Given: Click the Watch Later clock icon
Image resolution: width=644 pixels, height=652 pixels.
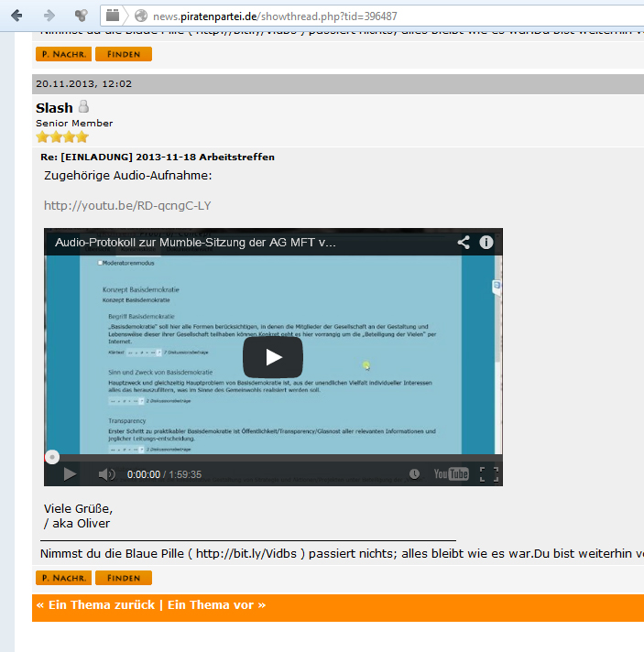Looking at the screenshot, I should click(414, 474).
